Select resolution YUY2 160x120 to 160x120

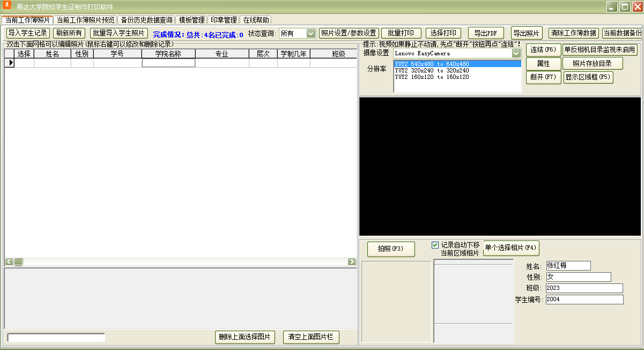(x=457, y=77)
